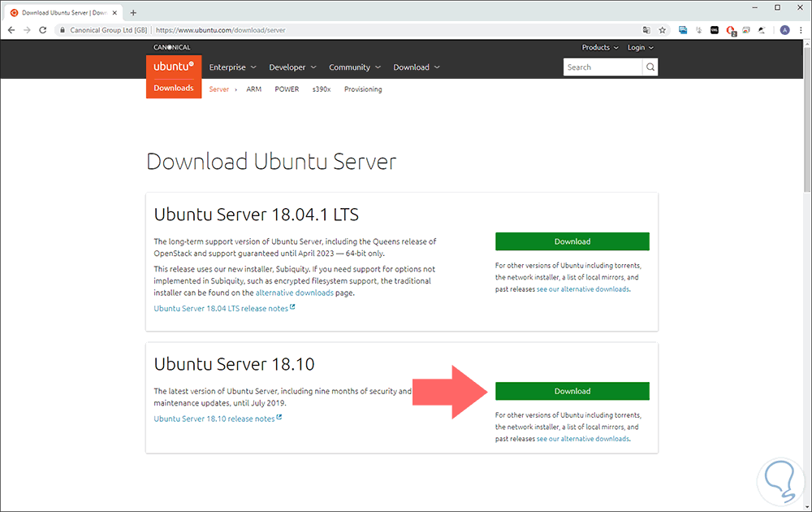The height and width of the screenshot is (512, 812).
Task: Click the 'Ubuntu Server 18.04.1 LTS' heading
Action: [x=257, y=215]
